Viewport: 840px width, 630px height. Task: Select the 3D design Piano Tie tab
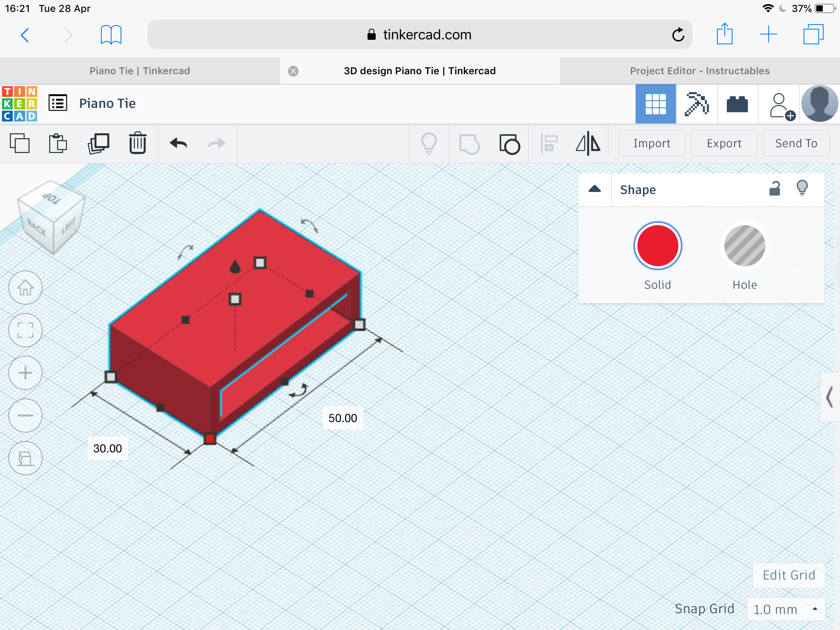click(x=420, y=71)
